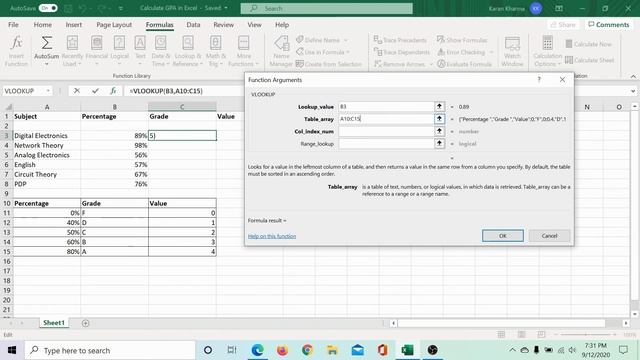The image size is (640, 360).
Task: Click Create from Selection
Action: point(329,64)
